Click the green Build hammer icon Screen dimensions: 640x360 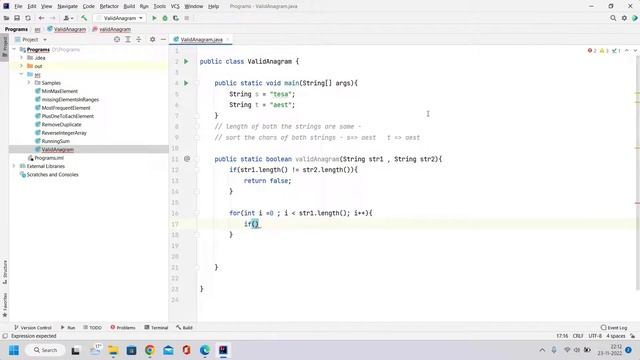(84, 18)
